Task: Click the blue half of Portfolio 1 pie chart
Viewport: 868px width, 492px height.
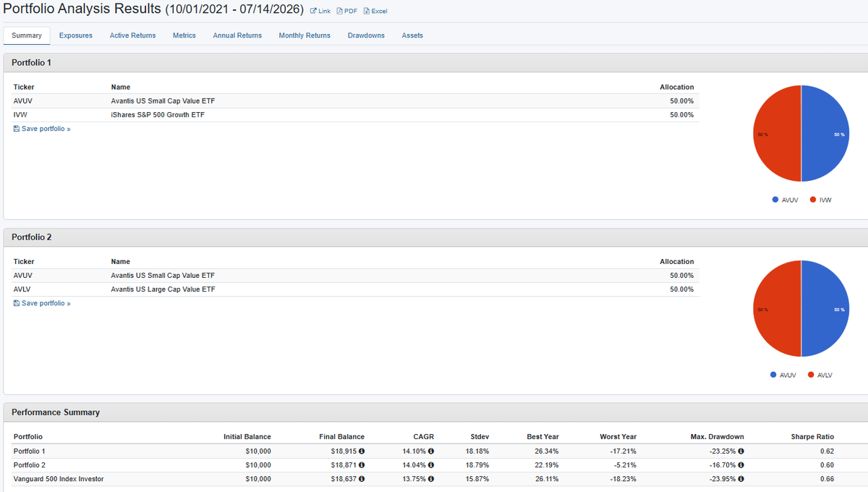Action: 825,134
